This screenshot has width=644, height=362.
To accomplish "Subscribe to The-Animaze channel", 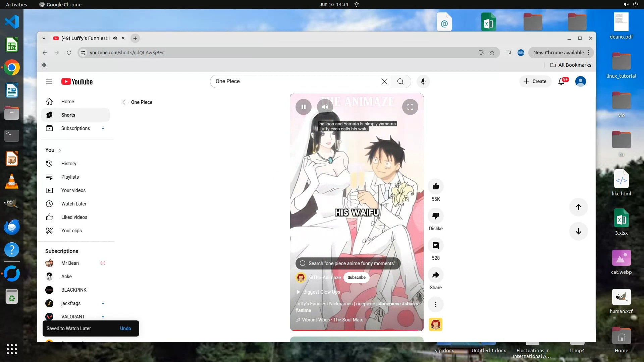I will [x=356, y=278].
